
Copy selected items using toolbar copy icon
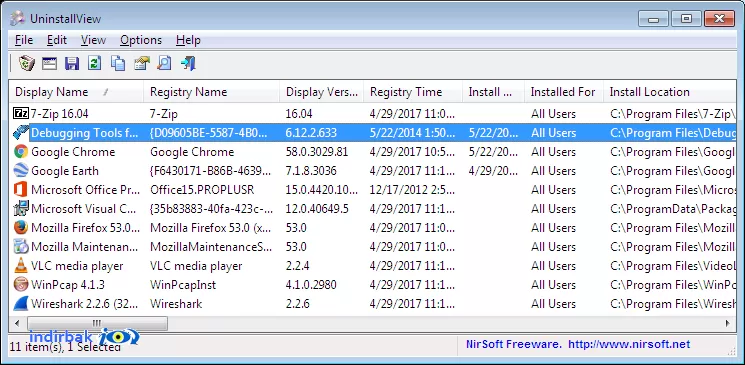pyautogui.click(x=118, y=63)
